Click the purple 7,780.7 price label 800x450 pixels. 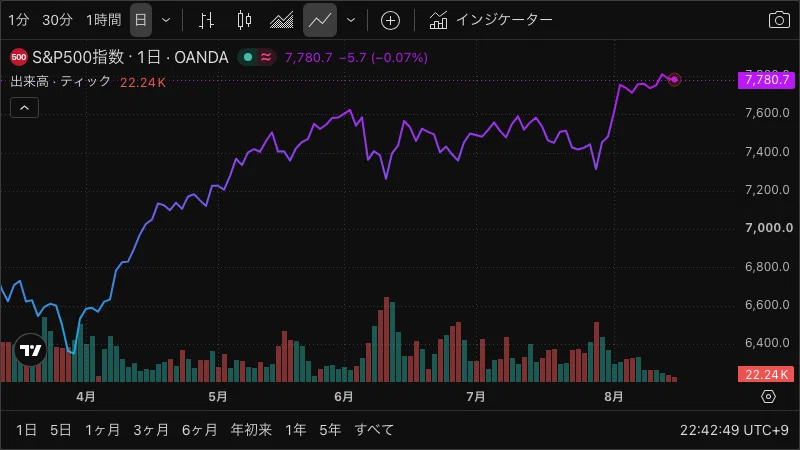point(766,80)
